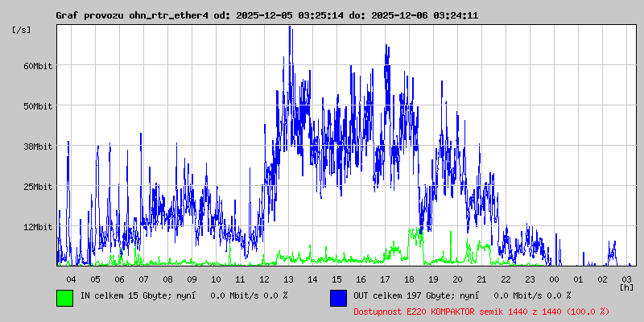644x322 pixels.
Task: Click the 50Mbit y-axis label
Action: (x=38, y=106)
